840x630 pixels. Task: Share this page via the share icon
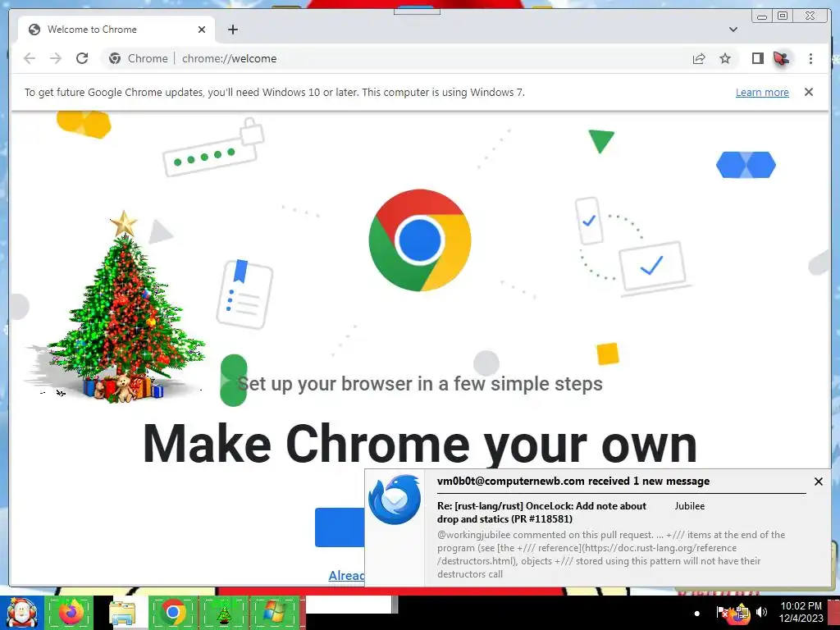click(x=699, y=58)
